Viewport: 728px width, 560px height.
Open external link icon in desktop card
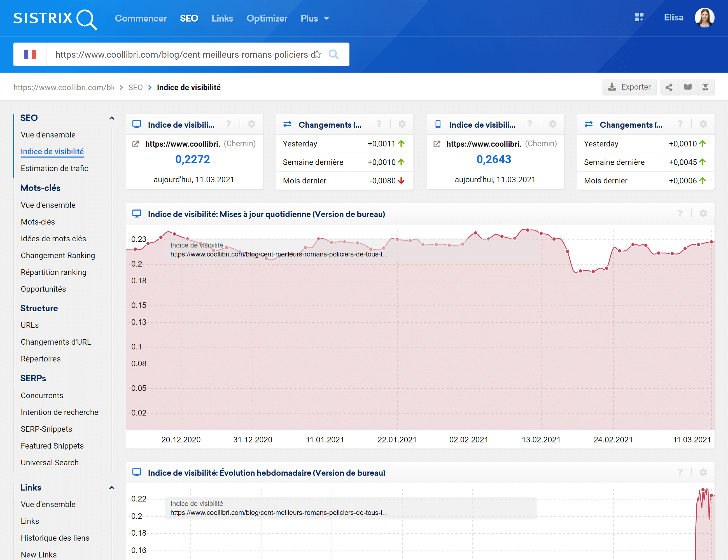(x=136, y=144)
